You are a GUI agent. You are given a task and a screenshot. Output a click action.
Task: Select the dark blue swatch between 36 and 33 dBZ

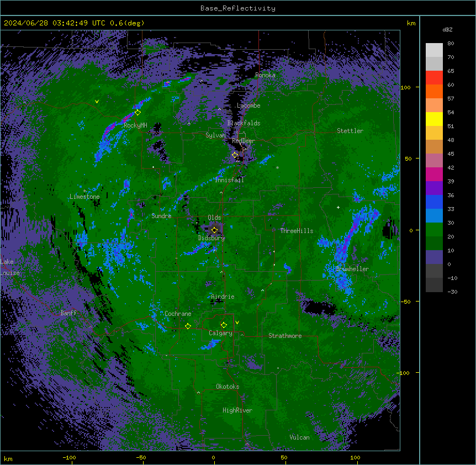pyautogui.click(x=434, y=202)
